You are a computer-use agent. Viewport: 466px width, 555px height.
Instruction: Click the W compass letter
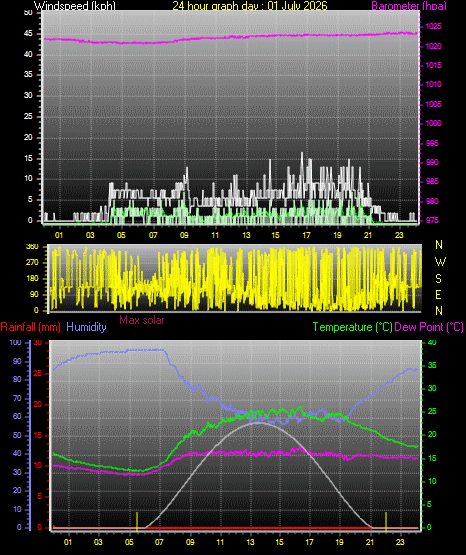440,262
